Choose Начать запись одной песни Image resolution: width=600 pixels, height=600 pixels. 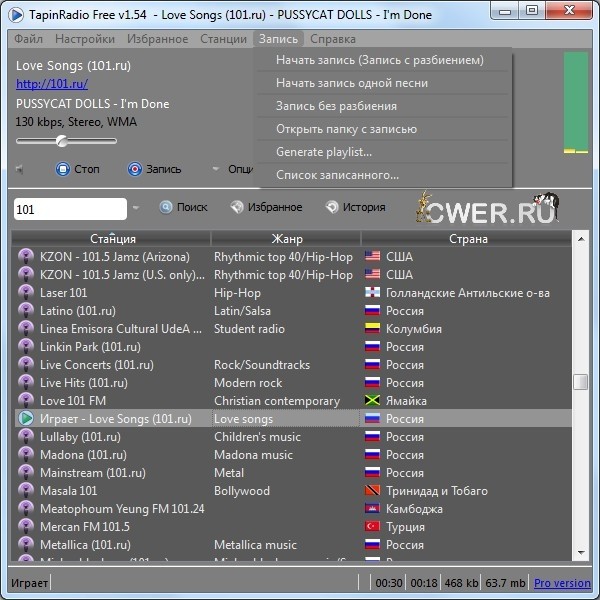(x=351, y=83)
